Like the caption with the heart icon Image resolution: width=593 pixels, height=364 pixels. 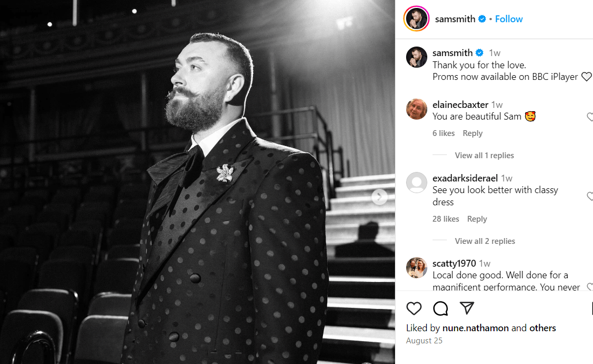point(586,77)
